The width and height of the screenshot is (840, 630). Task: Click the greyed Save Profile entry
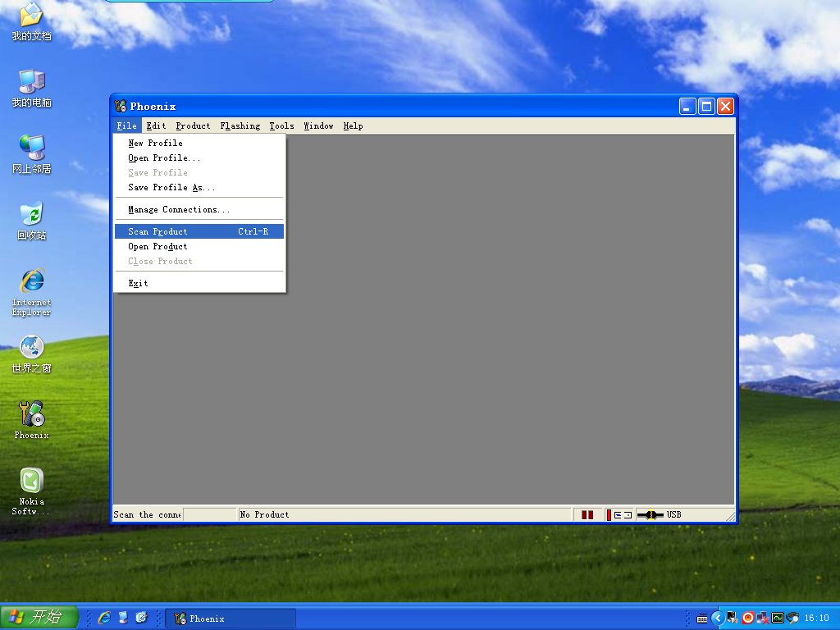(199, 172)
